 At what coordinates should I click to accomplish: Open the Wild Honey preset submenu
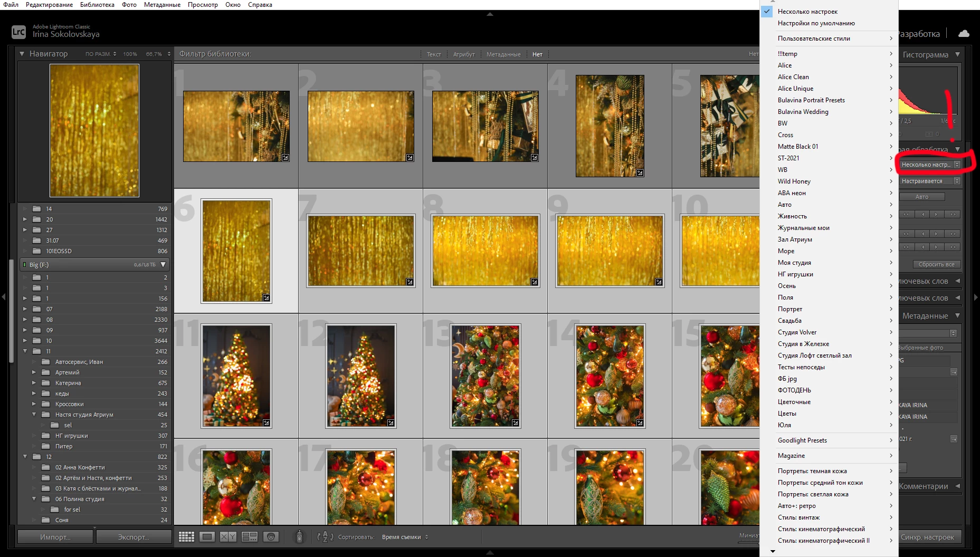[829, 181]
